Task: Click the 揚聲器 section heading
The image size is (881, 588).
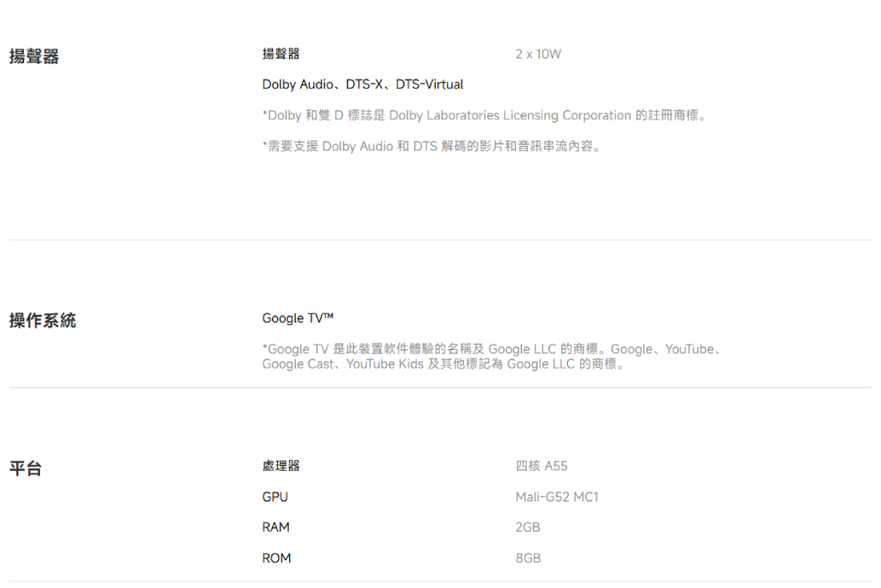Action: tap(34, 57)
